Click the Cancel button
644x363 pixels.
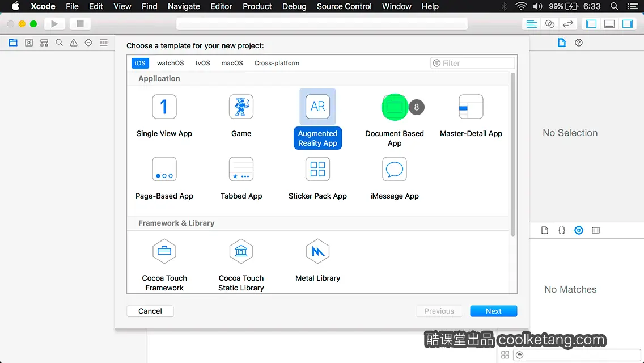pos(150,311)
